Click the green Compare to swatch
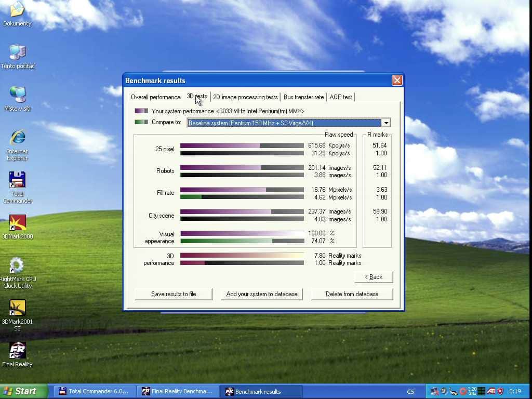Image resolution: width=532 pixels, height=399 pixels. coord(141,122)
